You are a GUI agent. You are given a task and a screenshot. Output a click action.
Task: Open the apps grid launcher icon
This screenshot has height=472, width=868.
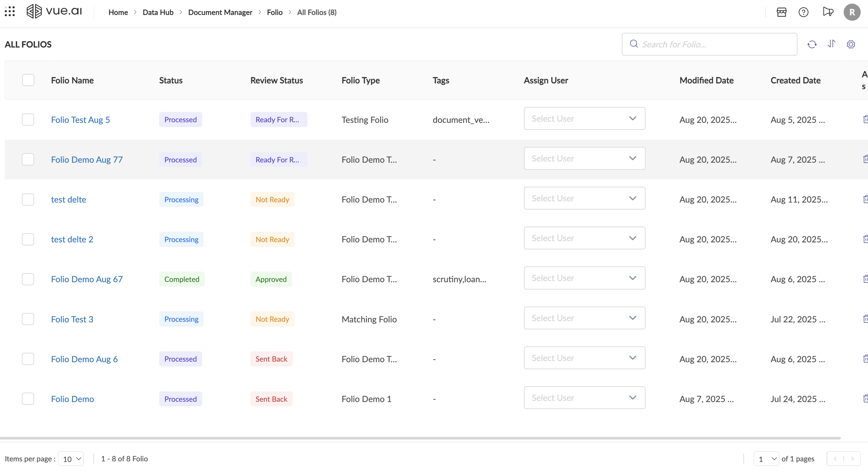[x=10, y=12]
